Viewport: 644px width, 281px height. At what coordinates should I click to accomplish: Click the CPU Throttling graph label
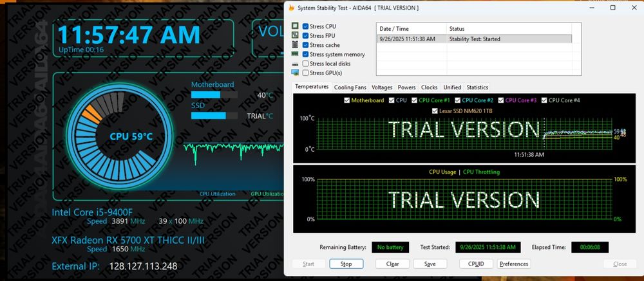click(x=481, y=172)
